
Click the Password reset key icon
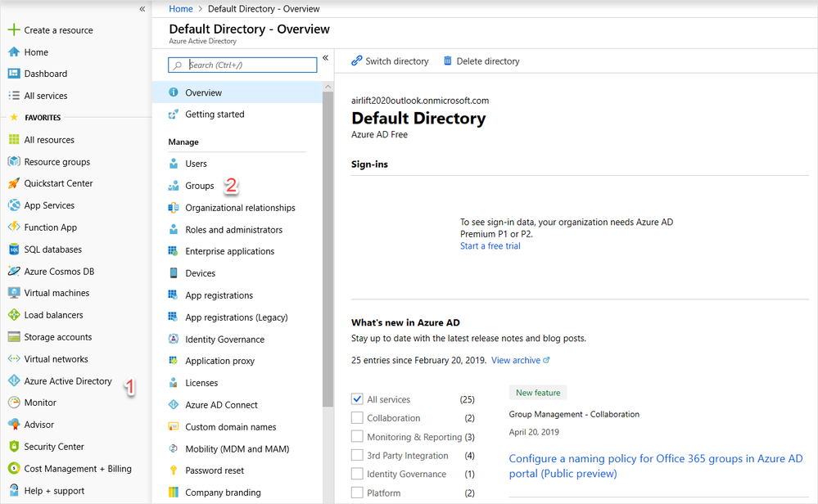[174, 470]
